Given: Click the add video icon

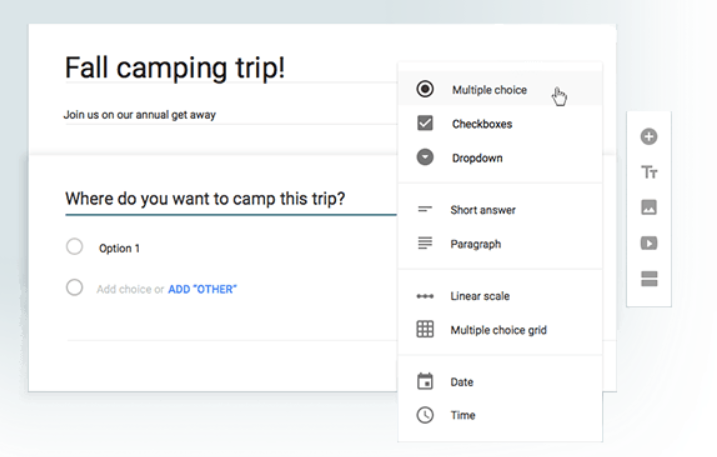Looking at the screenshot, I should click(649, 243).
